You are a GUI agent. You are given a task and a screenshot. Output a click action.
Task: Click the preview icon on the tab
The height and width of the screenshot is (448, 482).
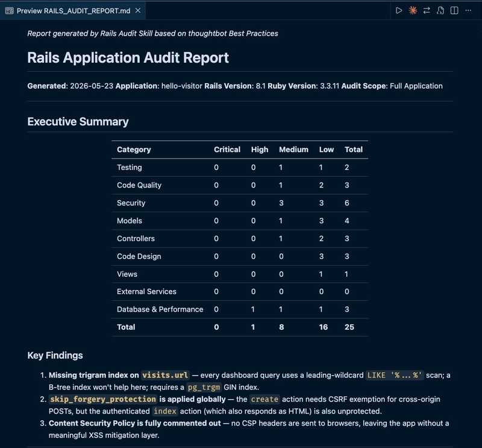point(9,11)
